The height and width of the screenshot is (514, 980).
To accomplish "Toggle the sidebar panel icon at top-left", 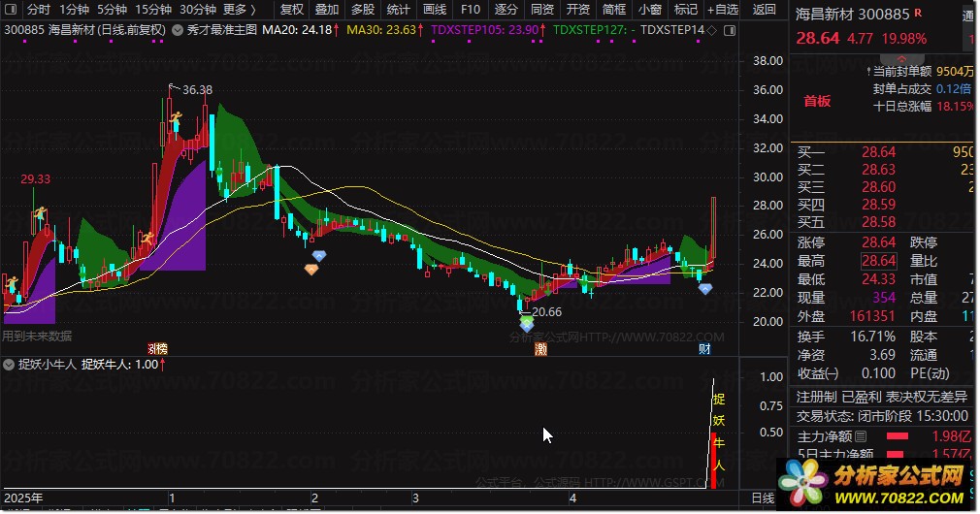I will (x=11, y=10).
